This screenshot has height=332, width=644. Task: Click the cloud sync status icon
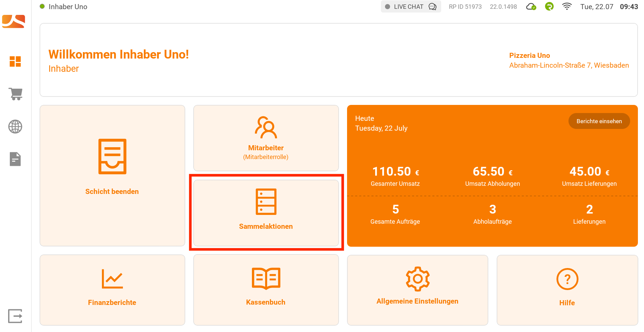[x=531, y=7]
